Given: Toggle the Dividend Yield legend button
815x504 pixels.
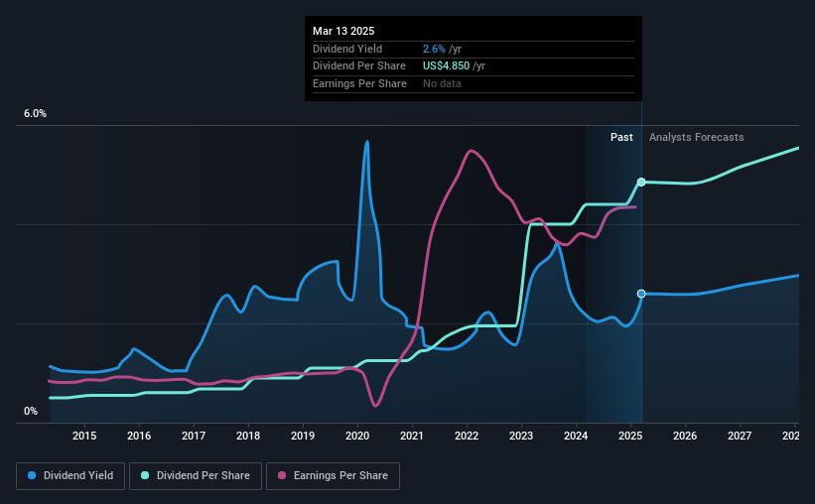Looking at the screenshot, I should [x=70, y=476].
